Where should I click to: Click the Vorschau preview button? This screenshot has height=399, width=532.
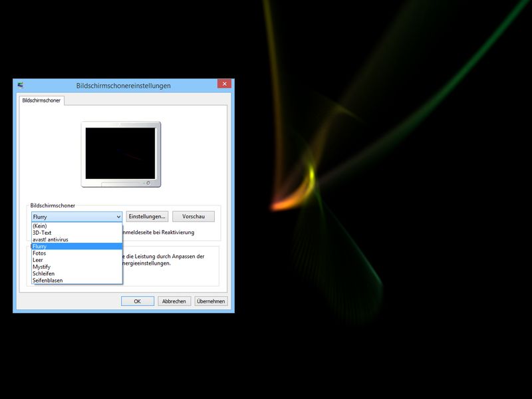(x=194, y=217)
